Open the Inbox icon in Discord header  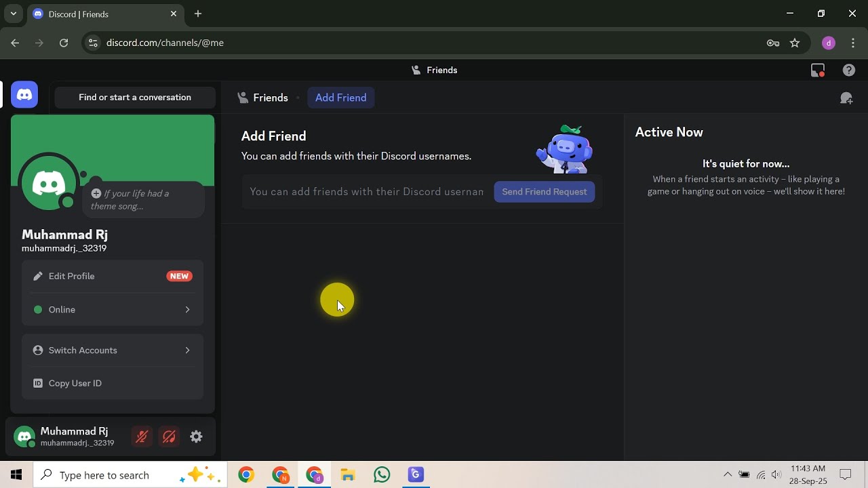pos(818,70)
